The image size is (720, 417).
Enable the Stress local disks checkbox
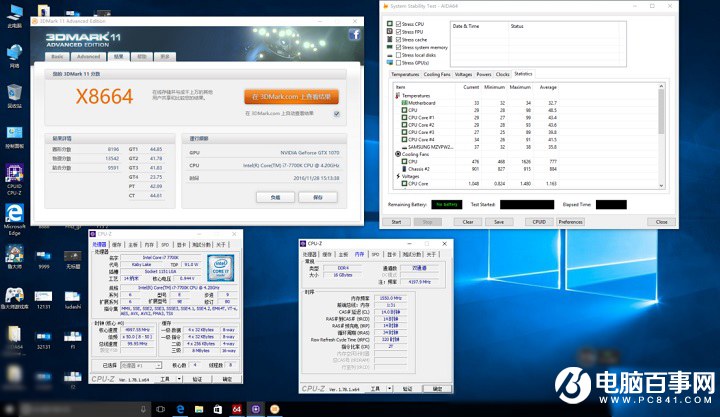[x=399, y=55]
